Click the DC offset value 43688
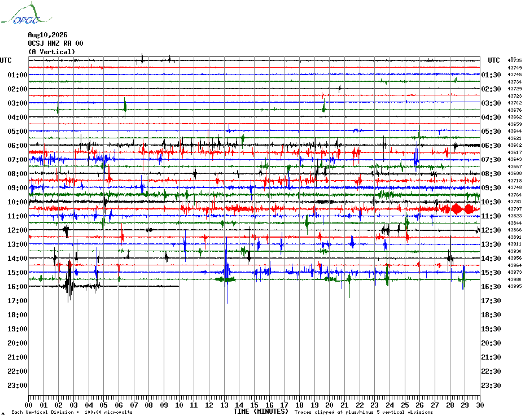The height and width of the screenshot is (420, 525). 515,173
